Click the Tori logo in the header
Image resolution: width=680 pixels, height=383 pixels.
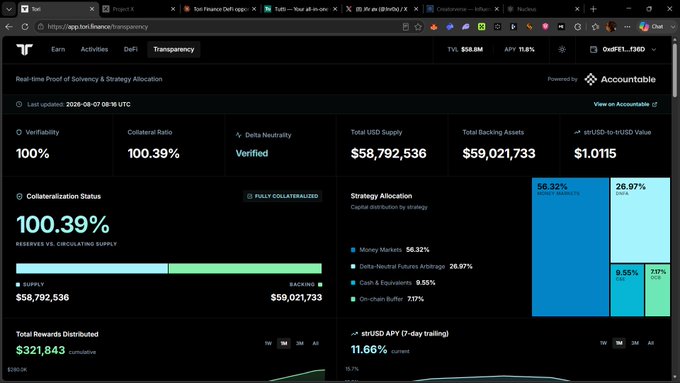click(24, 49)
